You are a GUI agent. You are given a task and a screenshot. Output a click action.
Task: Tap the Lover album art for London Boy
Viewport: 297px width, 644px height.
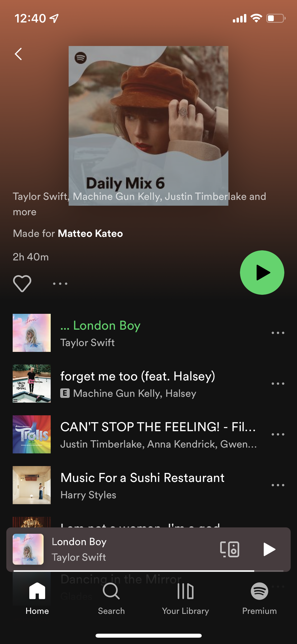[x=32, y=333]
